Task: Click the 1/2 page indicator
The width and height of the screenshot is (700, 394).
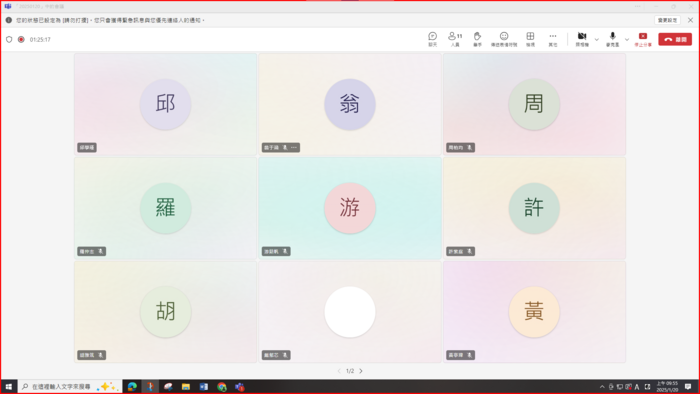Action: (350, 371)
